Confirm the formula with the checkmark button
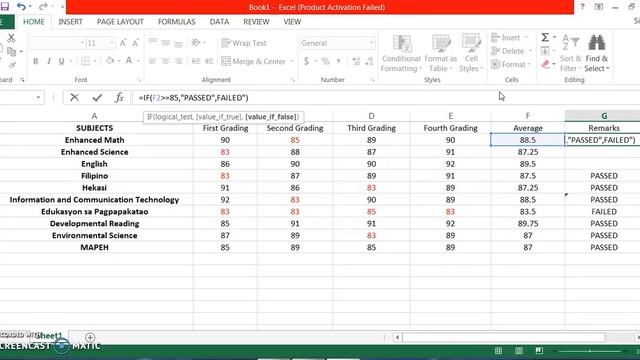 (x=97, y=98)
